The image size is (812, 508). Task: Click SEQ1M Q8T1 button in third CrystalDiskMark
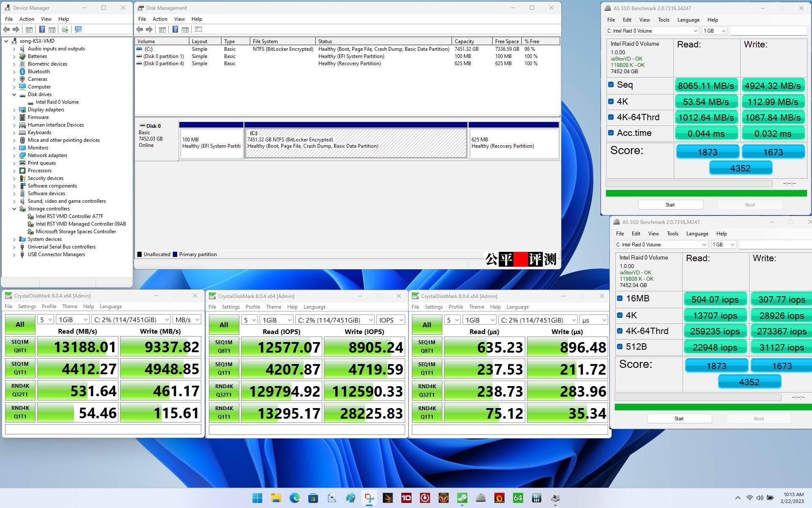click(427, 347)
